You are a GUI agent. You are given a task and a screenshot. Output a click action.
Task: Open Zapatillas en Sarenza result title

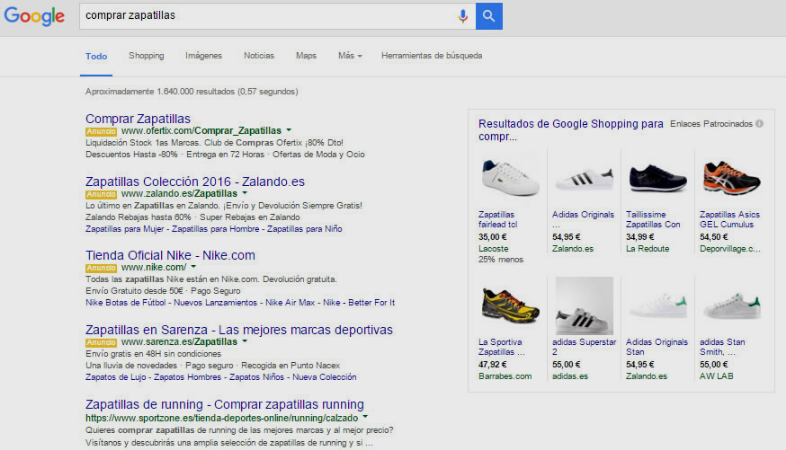[x=239, y=330]
